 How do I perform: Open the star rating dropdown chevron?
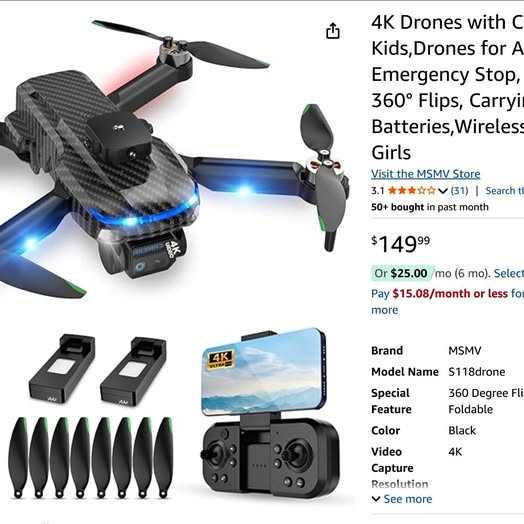pos(442,191)
